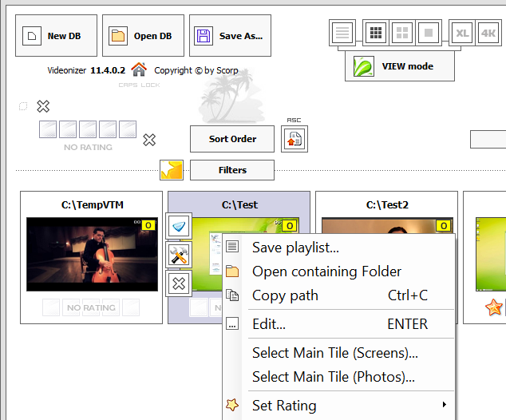The height and width of the screenshot is (420, 506).
Task: Choose Save playlist from the context menu
Action: click(x=295, y=248)
